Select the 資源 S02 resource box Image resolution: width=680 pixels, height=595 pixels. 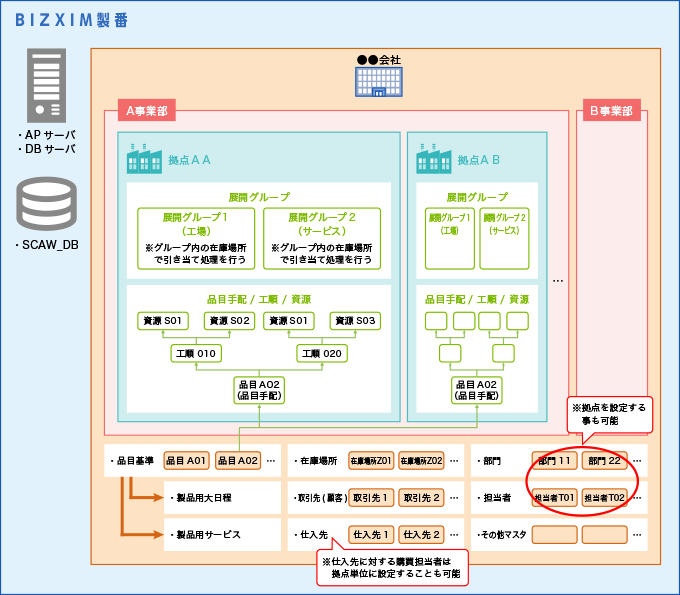point(230,321)
